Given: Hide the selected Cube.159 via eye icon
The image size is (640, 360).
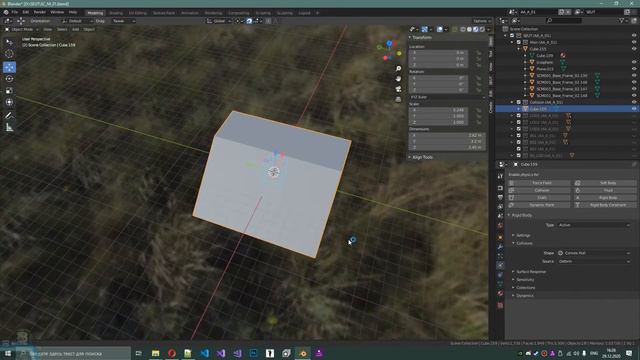Looking at the screenshot, I should 634,109.
